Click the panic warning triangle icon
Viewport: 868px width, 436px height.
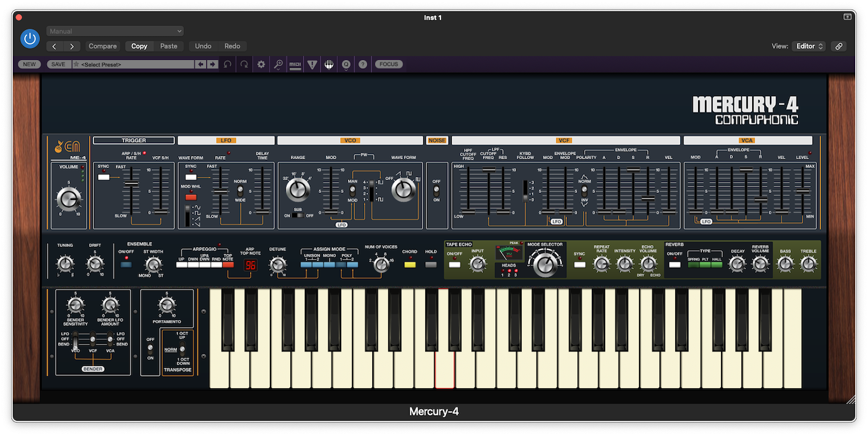[312, 64]
